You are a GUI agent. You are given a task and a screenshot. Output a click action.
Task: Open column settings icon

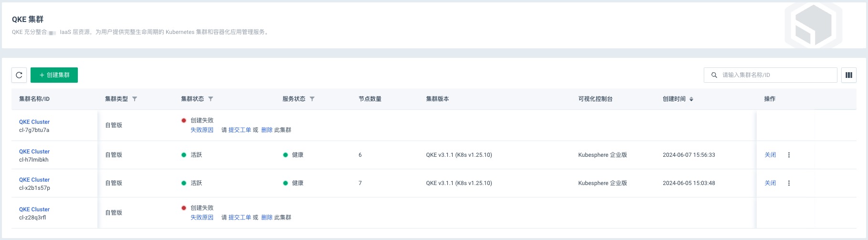pos(848,75)
